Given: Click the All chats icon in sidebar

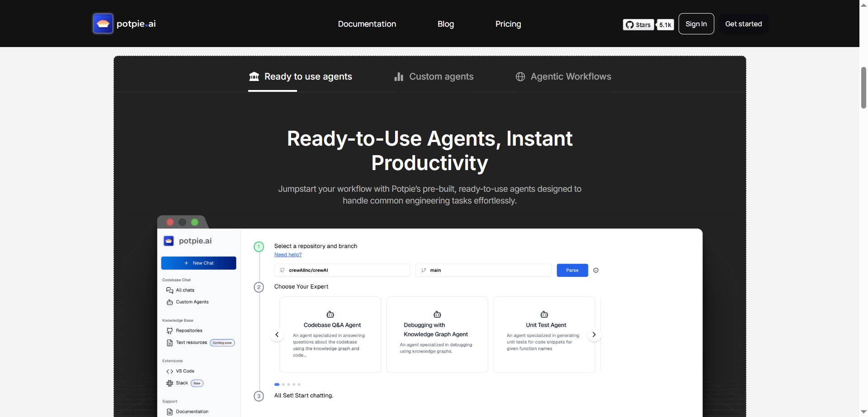Looking at the screenshot, I should (170, 290).
